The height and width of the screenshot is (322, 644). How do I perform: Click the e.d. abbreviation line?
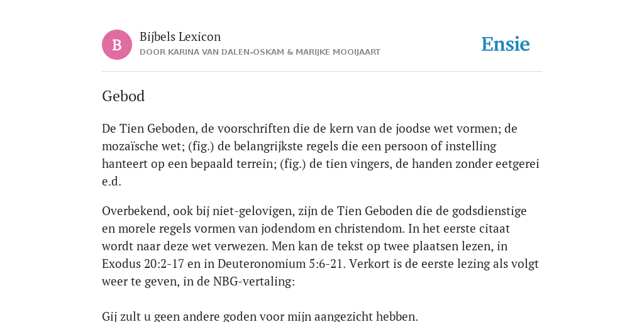tap(112, 182)
